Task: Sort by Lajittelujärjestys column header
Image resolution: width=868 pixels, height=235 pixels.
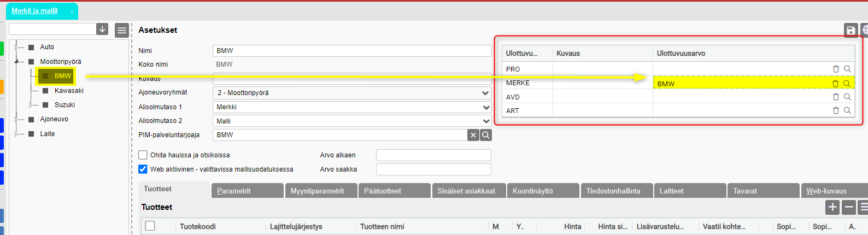Action: coord(296,226)
